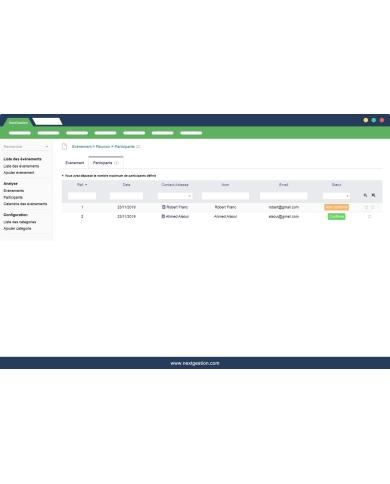
Task: Click the Email filter input field
Action: (284, 196)
